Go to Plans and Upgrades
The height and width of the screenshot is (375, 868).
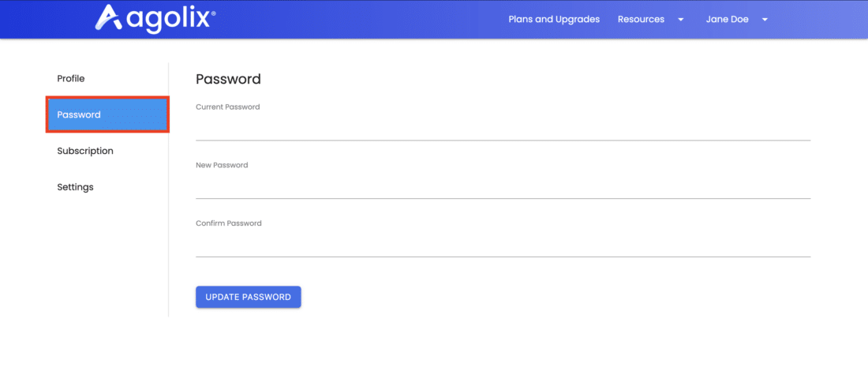coord(554,20)
